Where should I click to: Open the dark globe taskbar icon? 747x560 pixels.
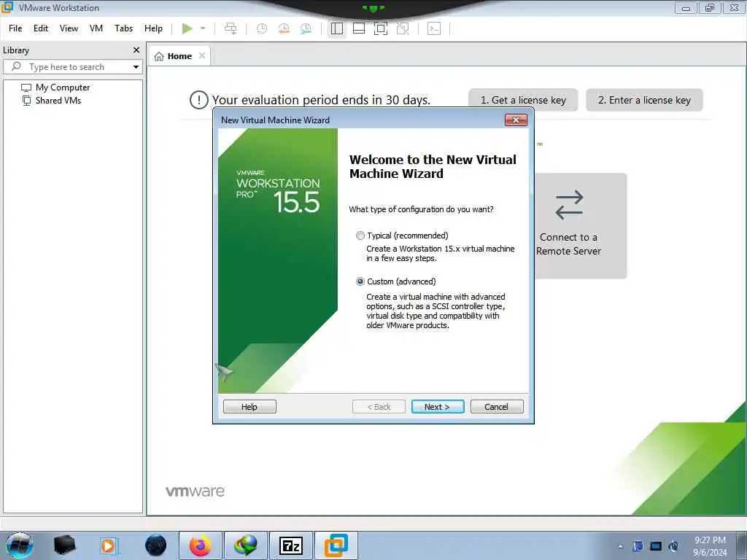click(x=156, y=545)
